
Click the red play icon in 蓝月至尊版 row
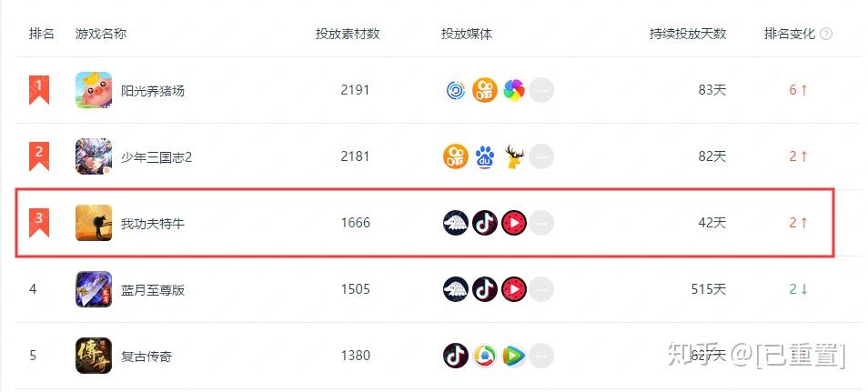[x=514, y=289]
